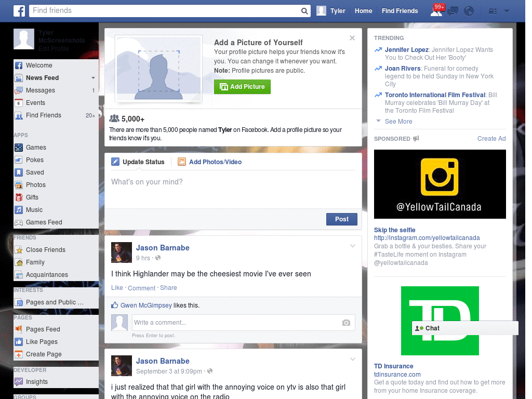The width and height of the screenshot is (532, 399).
Task: Click Edit Profile under sidebar name
Action: [x=54, y=49]
